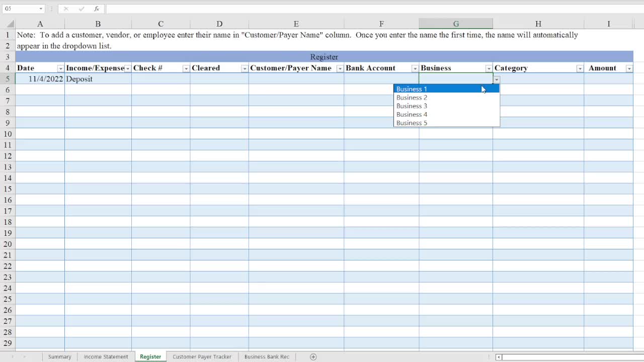The image size is (644, 362).
Task: Click the Cancel (X) icon in the formula bar
Action: 66,9
